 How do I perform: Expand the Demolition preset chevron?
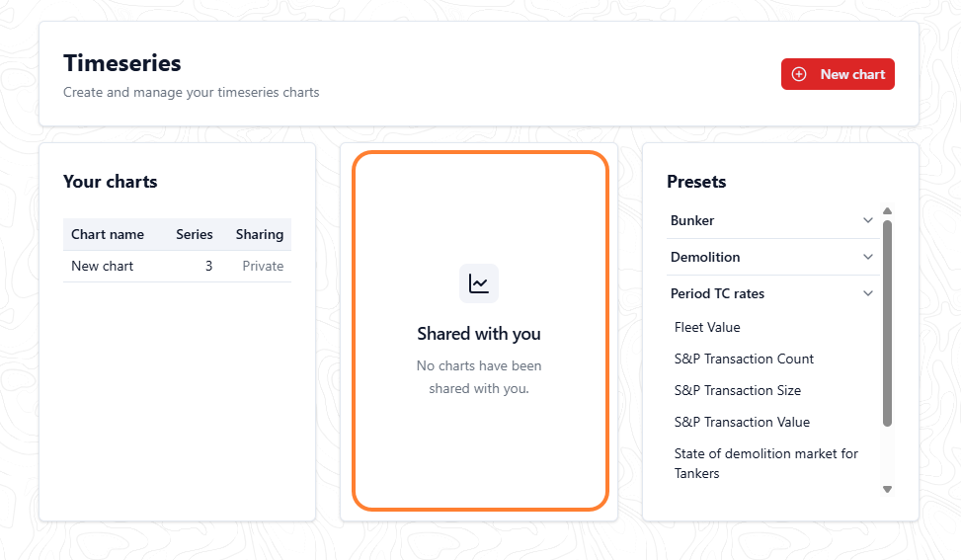tap(868, 258)
